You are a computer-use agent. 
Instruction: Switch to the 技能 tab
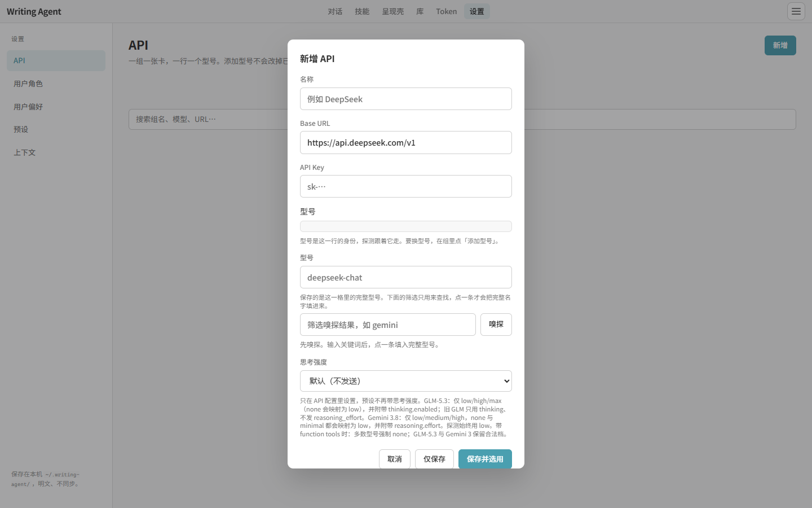click(x=362, y=11)
